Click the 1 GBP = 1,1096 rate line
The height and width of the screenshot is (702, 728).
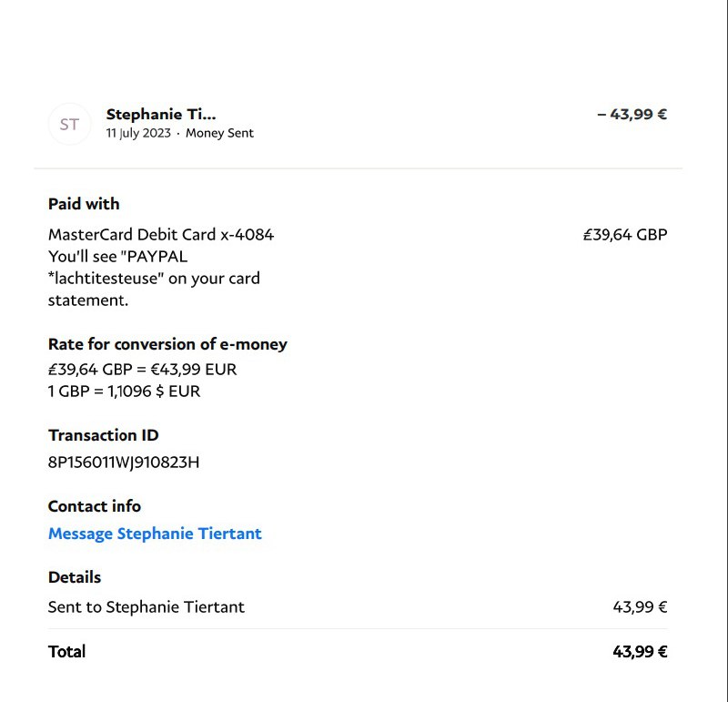pyautogui.click(x=124, y=392)
